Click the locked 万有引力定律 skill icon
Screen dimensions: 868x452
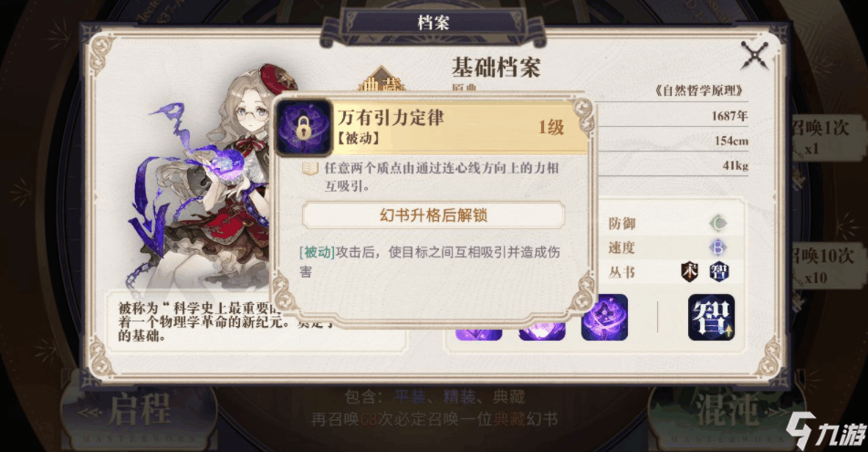(x=303, y=128)
